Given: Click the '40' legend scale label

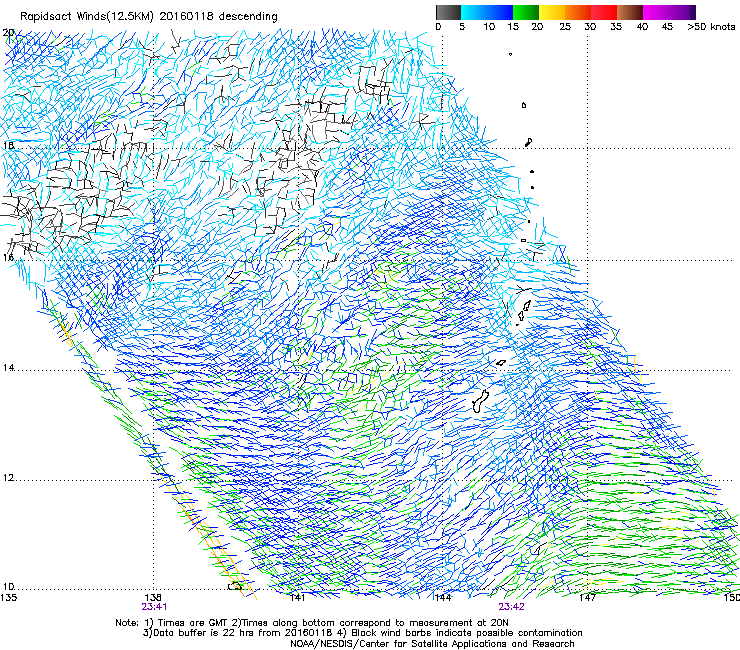Looking at the screenshot, I should pyautogui.click(x=642, y=27).
